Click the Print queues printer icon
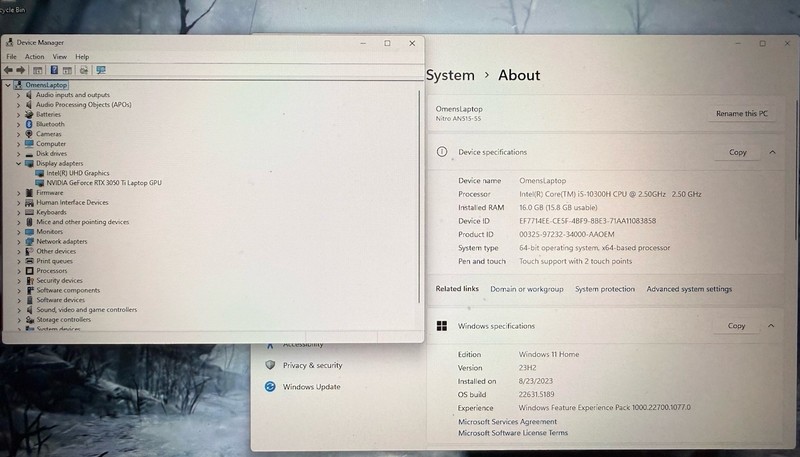The width and height of the screenshot is (800, 457). [29, 261]
